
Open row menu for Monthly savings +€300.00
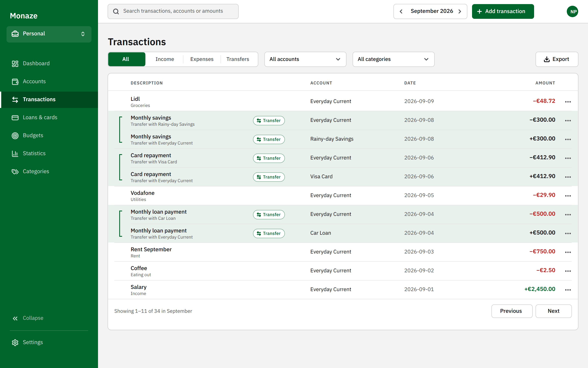click(x=568, y=139)
